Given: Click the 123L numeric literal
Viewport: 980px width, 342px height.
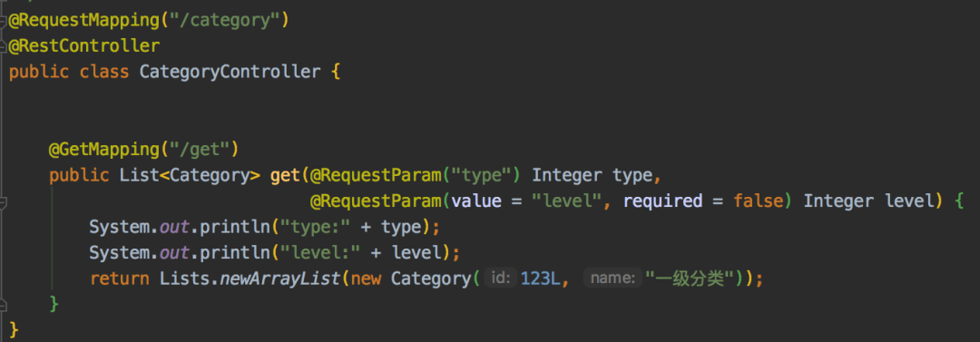Looking at the screenshot, I should click(541, 278).
